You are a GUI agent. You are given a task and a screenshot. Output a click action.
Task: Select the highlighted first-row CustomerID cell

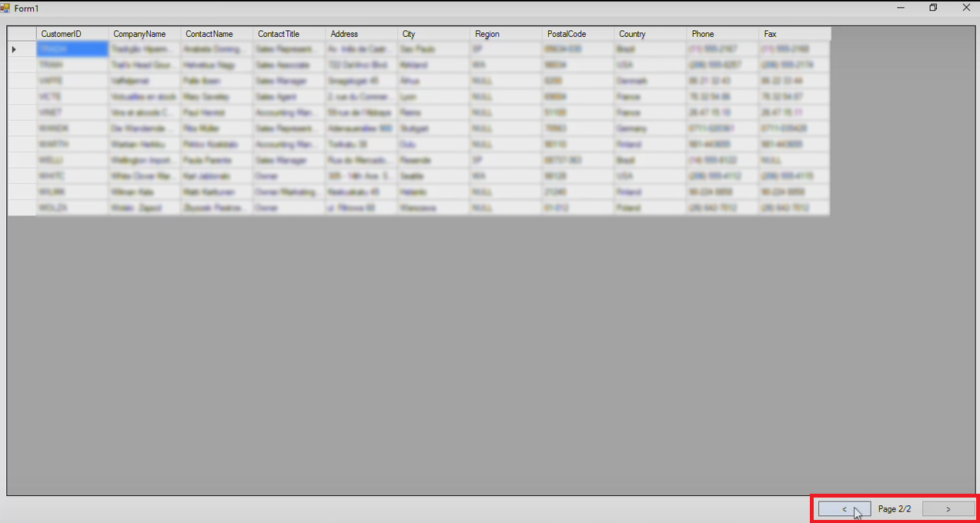click(x=72, y=49)
